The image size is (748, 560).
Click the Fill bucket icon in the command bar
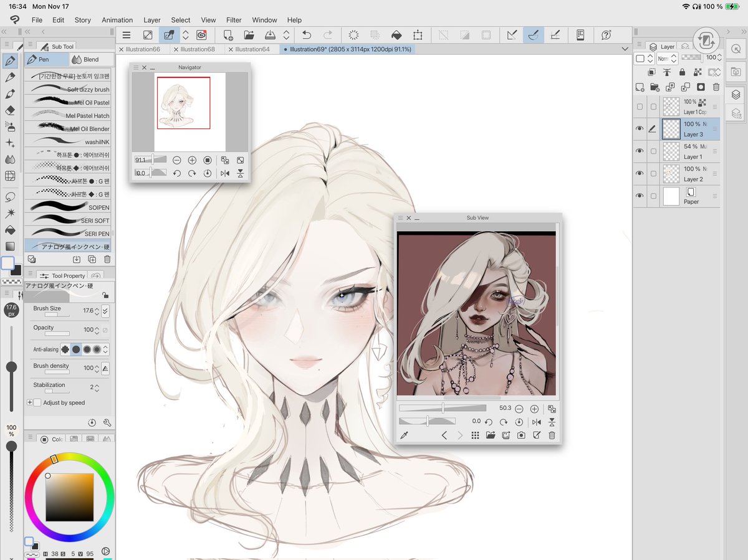coord(396,36)
